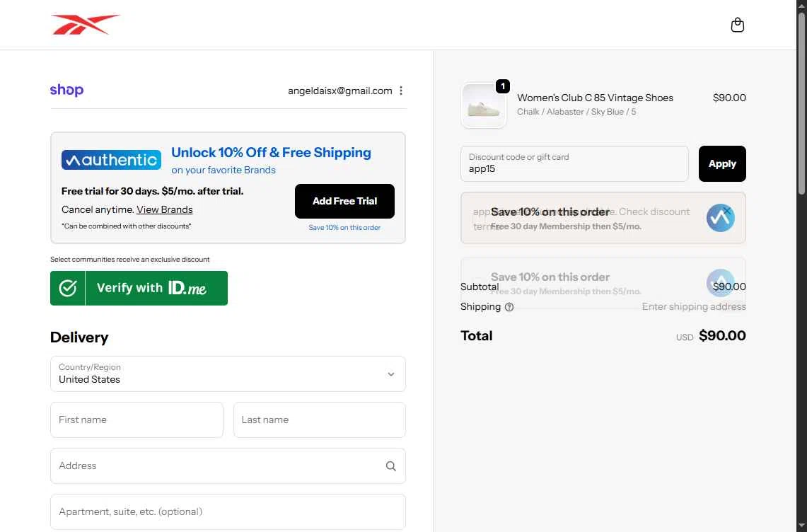Click the ID.me checkmark icon

click(68, 288)
